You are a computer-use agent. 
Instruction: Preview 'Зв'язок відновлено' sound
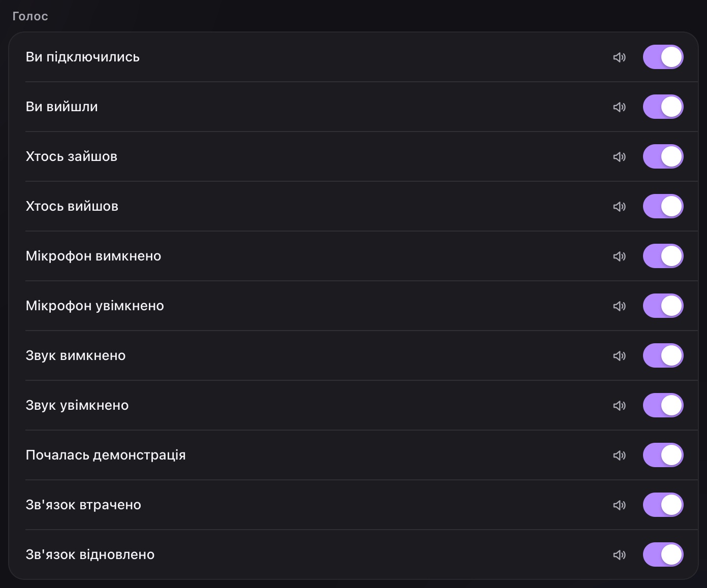pyautogui.click(x=619, y=555)
